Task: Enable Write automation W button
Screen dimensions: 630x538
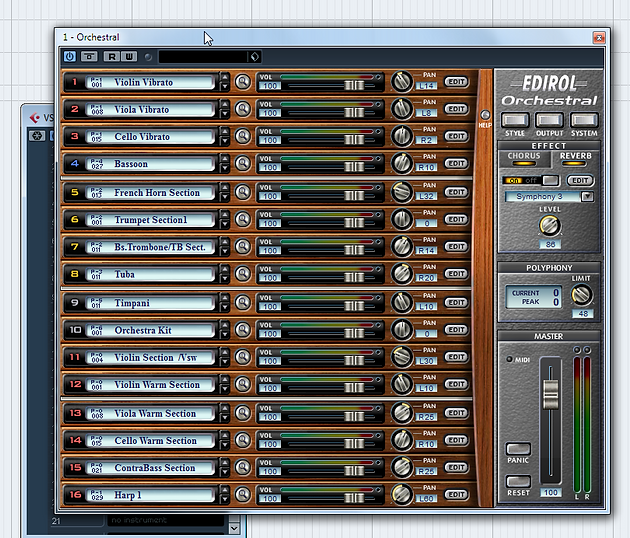Action: coord(129,57)
